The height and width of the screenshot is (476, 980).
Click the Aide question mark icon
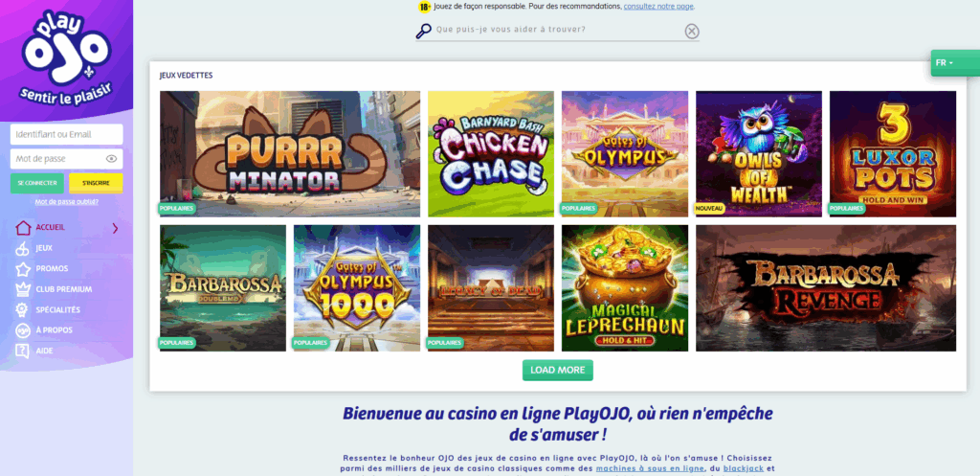click(x=23, y=351)
